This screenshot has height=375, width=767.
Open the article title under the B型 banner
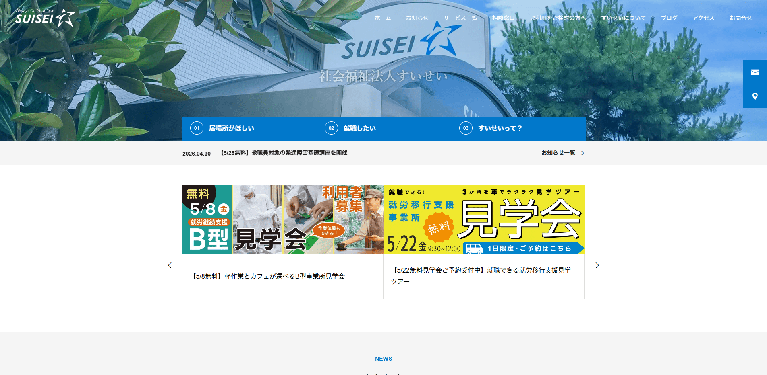point(269,276)
